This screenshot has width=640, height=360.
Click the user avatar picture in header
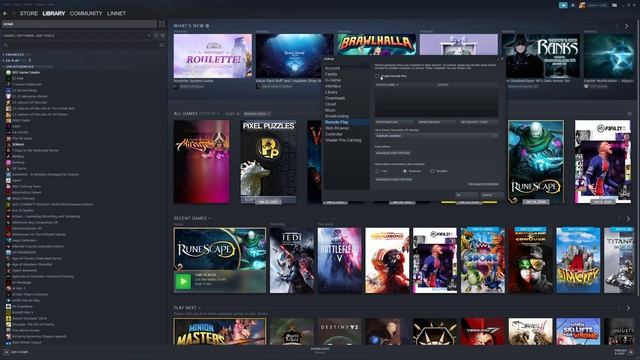[x=582, y=5]
